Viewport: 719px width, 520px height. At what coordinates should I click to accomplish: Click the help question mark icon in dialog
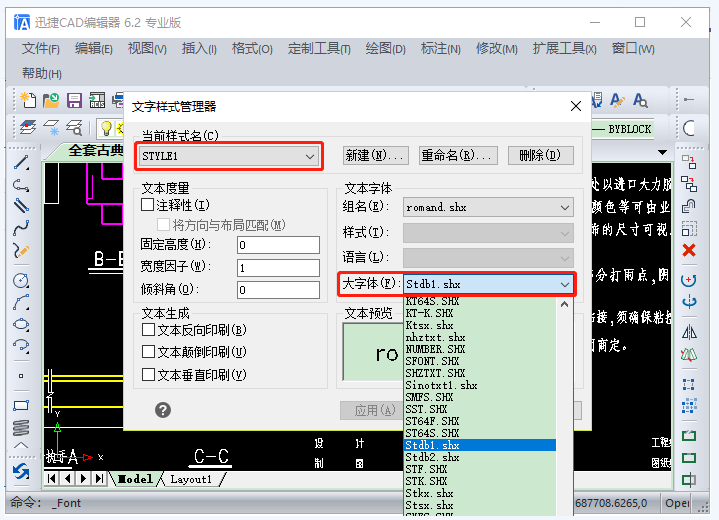pyautogui.click(x=163, y=410)
